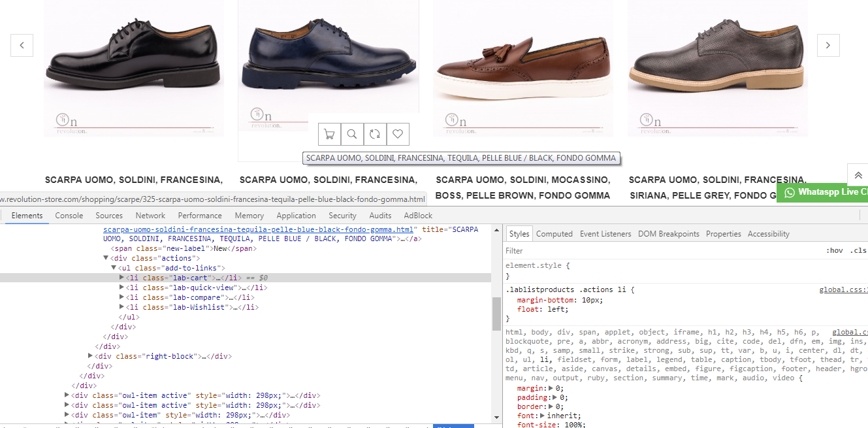868x428 pixels.
Task: Open the Memory tab
Action: coord(249,216)
